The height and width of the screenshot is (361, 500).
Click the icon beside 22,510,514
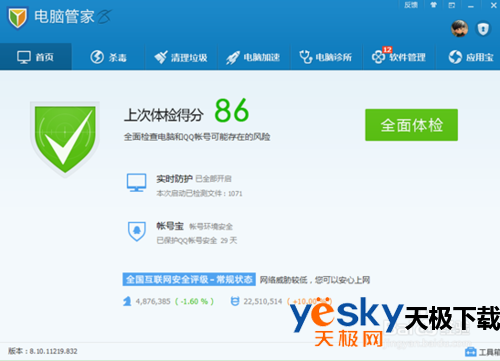pos(235,301)
